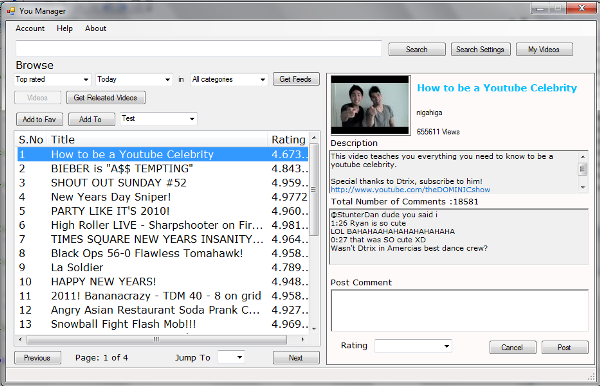Select row Black Ops 56-0 Flawless Tomahawk!
This screenshot has height=386, width=600.
163,253
